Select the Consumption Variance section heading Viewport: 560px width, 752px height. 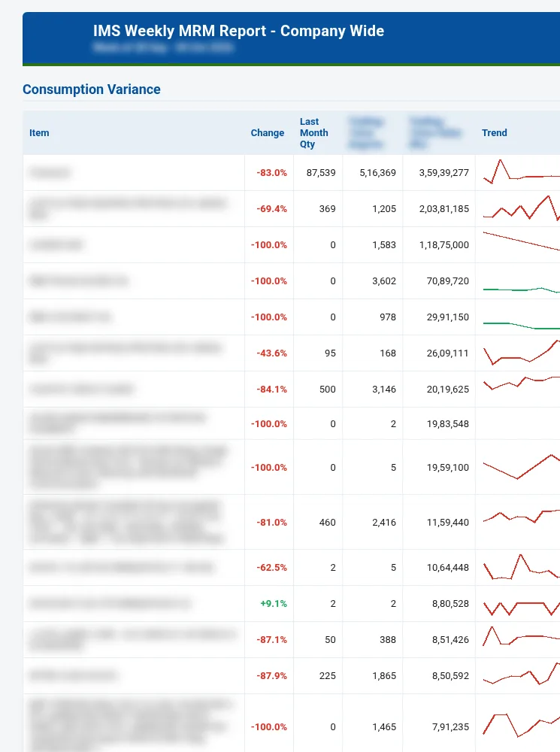click(92, 89)
